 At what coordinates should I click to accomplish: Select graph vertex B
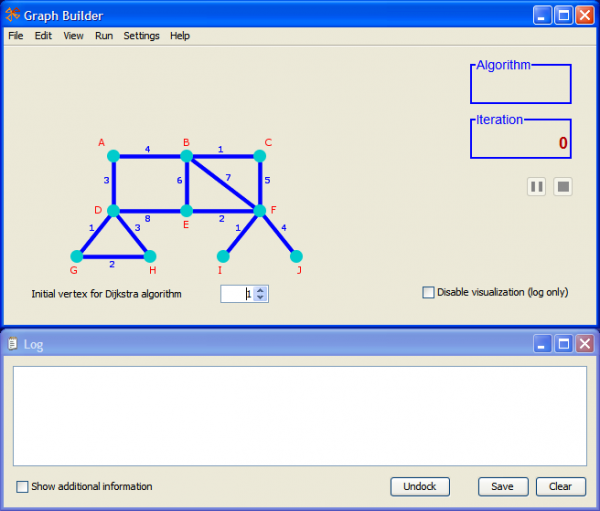pos(186,156)
